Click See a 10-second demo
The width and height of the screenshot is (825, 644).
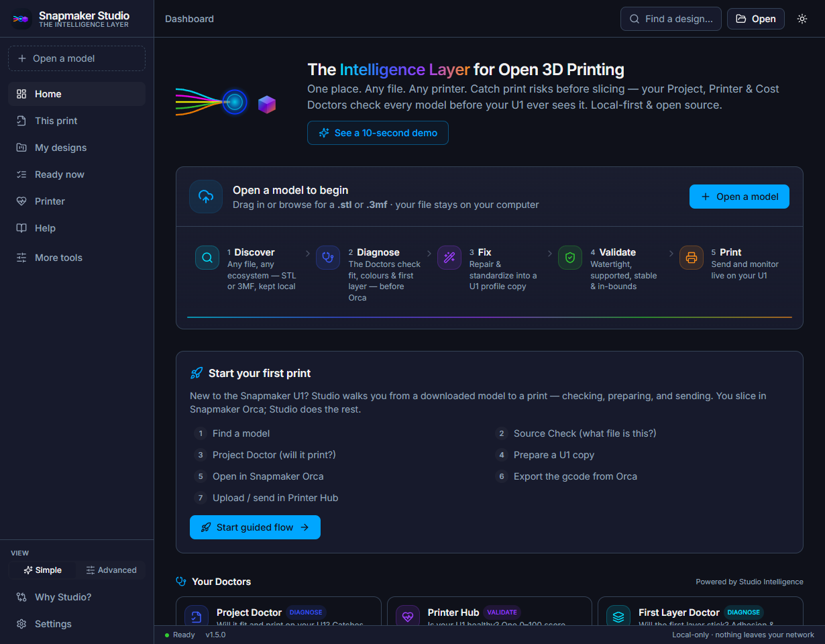click(x=378, y=133)
